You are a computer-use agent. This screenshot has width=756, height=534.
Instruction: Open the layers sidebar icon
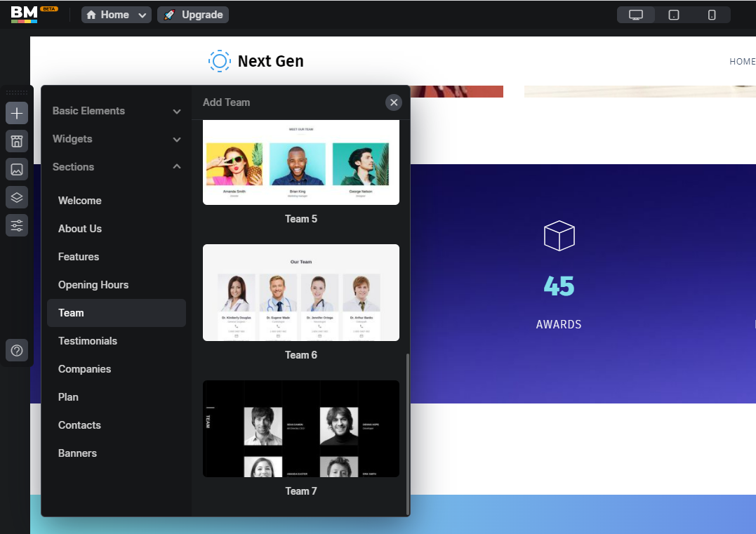[x=17, y=198]
